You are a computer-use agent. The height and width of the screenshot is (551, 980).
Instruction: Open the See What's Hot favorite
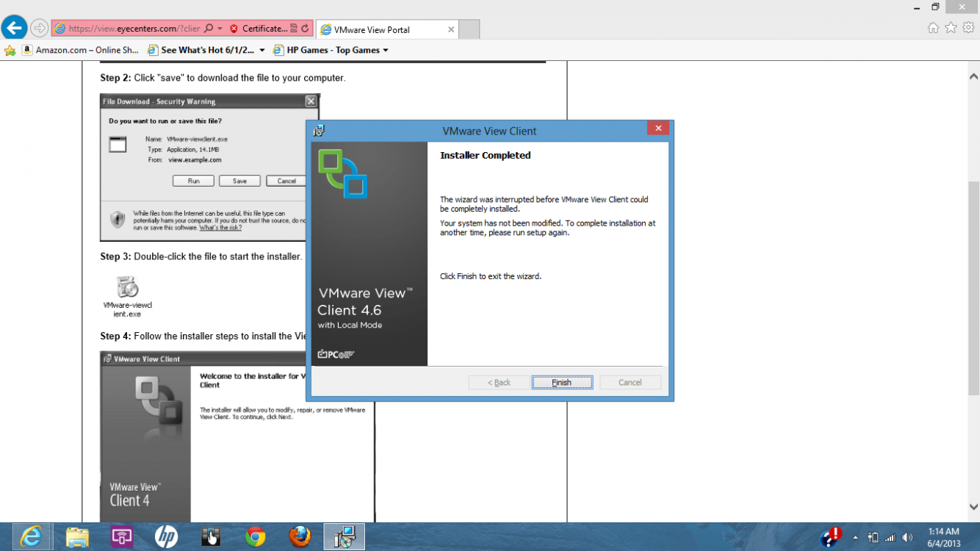tap(201, 50)
